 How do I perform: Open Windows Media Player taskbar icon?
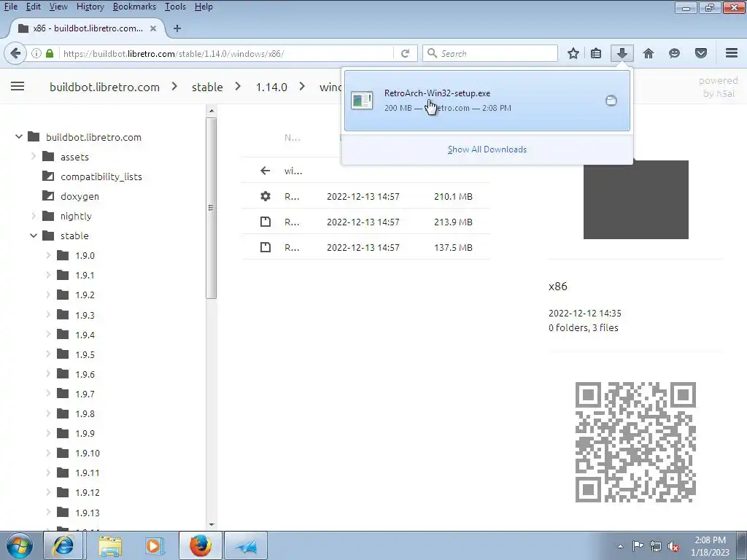point(154,545)
